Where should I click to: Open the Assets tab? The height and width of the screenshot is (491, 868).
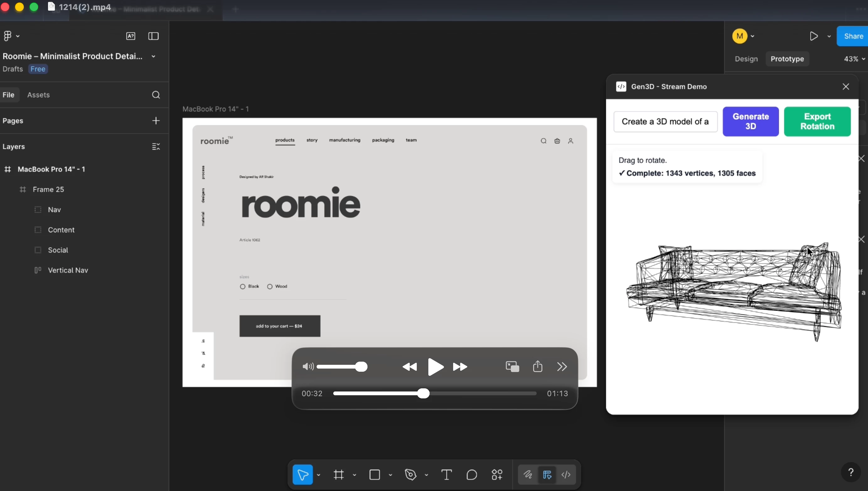point(38,95)
